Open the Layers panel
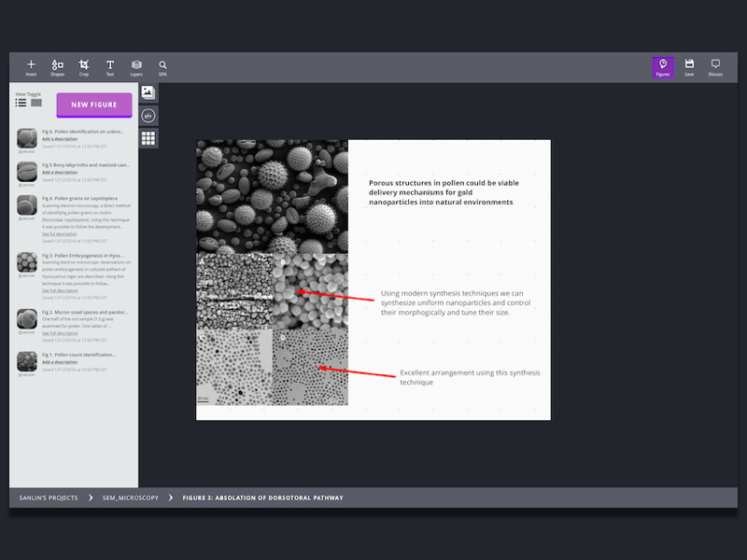The width and height of the screenshot is (747, 560). click(136, 66)
